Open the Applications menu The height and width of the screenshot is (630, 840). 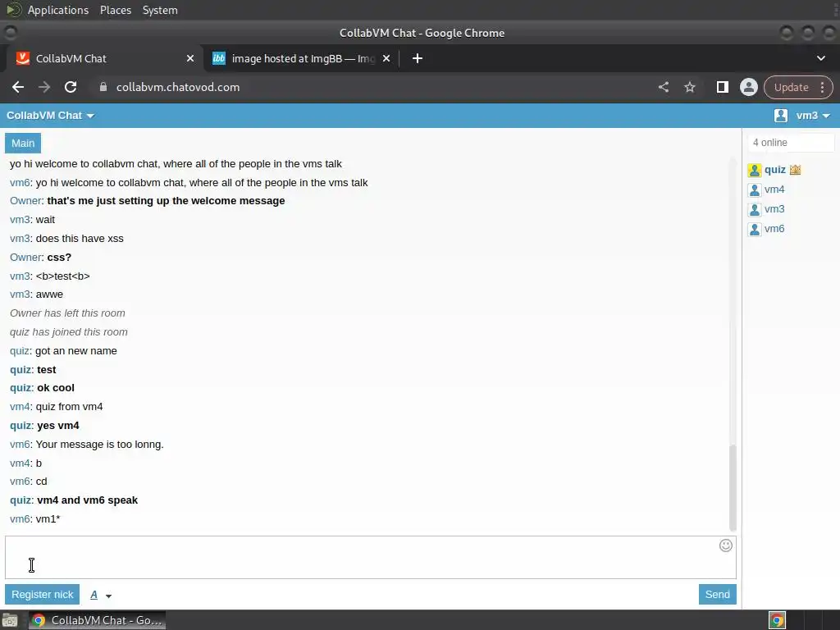[x=58, y=10]
